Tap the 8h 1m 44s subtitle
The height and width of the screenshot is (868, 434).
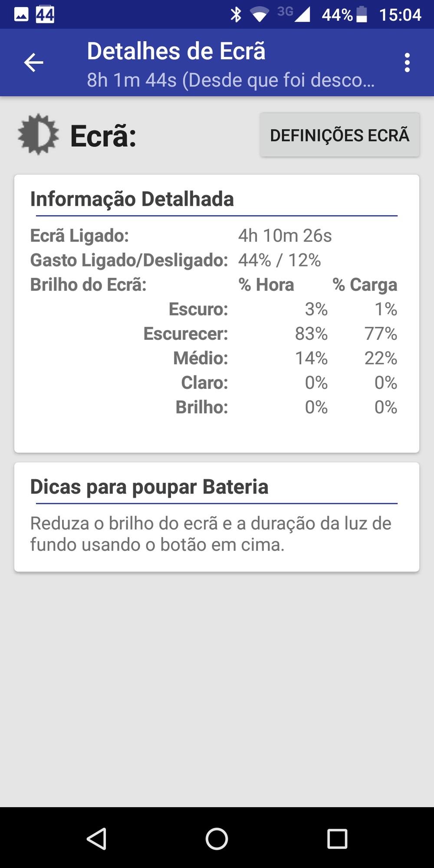click(x=230, y=80)
